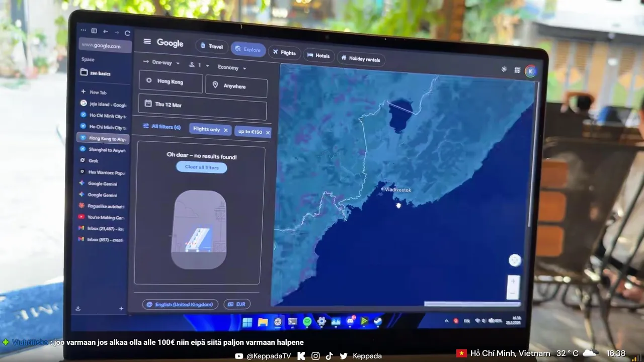Open the Google apps grid icon
Image resolution: width=644 pixels, height=362 pixels.
pos(517,70)
